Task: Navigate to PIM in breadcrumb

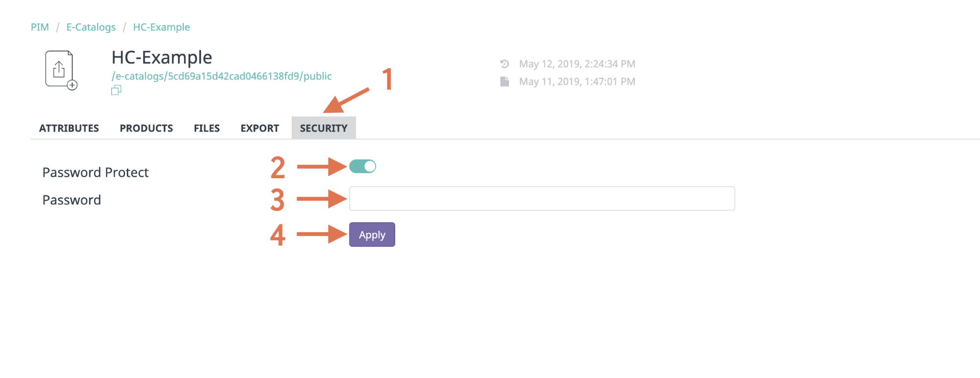Action: coord(40,27)
